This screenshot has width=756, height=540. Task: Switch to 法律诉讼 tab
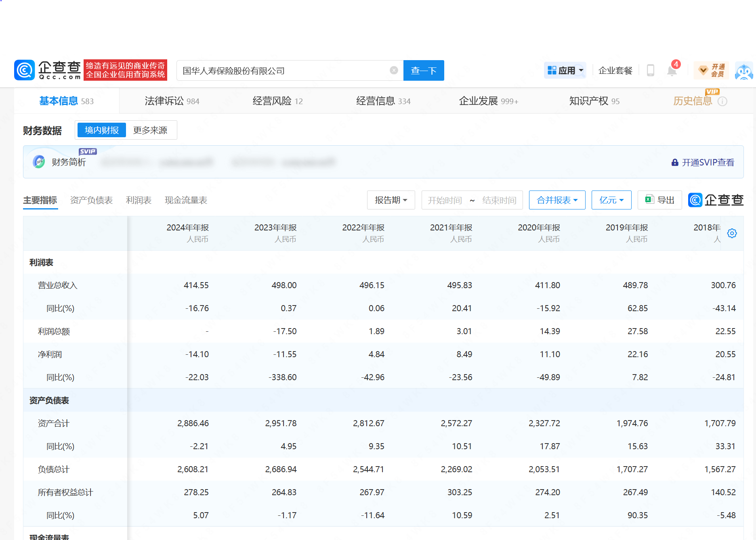click(x=172, y=101)
